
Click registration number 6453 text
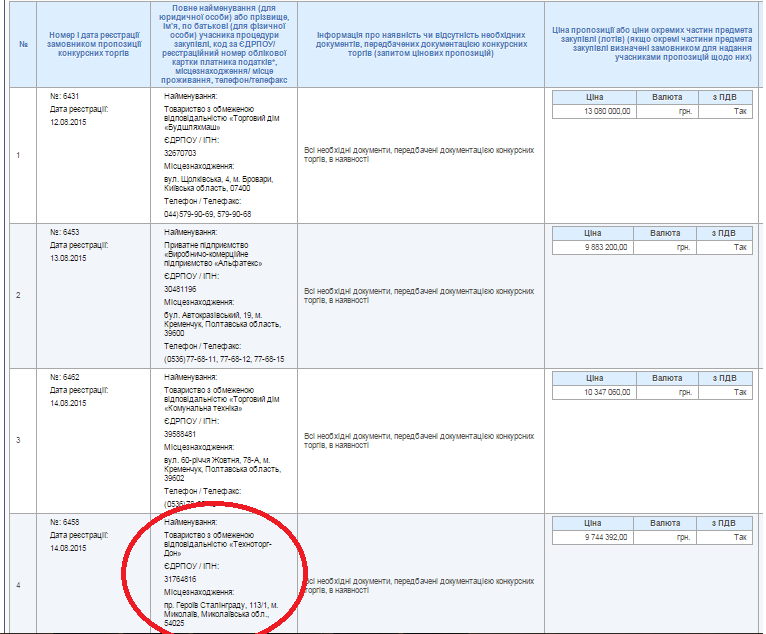click(x=64, y=232)
